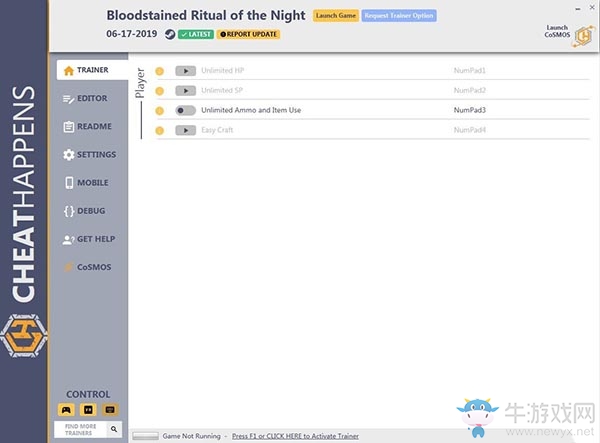Screen dimensions: 600x443
Task: Click the magnifier search icon
Action: (114, 429)
